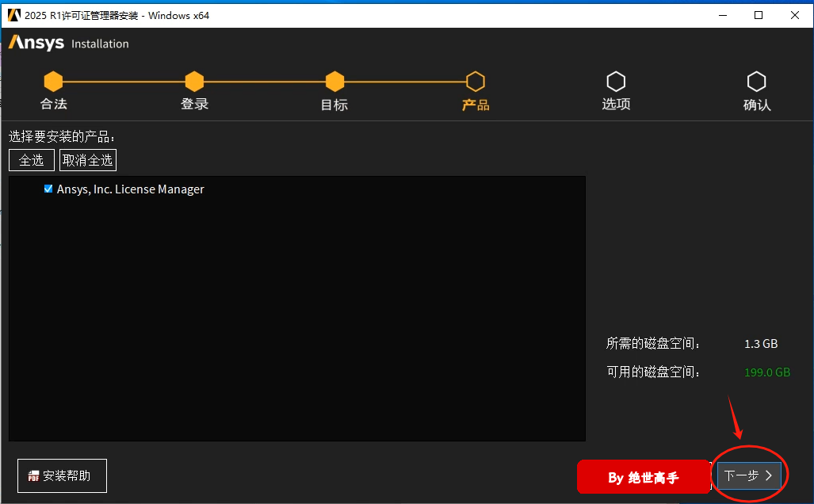Click the 目标 step hexagon icon
This screenshot has width=814, height=504.
[x=334, y=82]
